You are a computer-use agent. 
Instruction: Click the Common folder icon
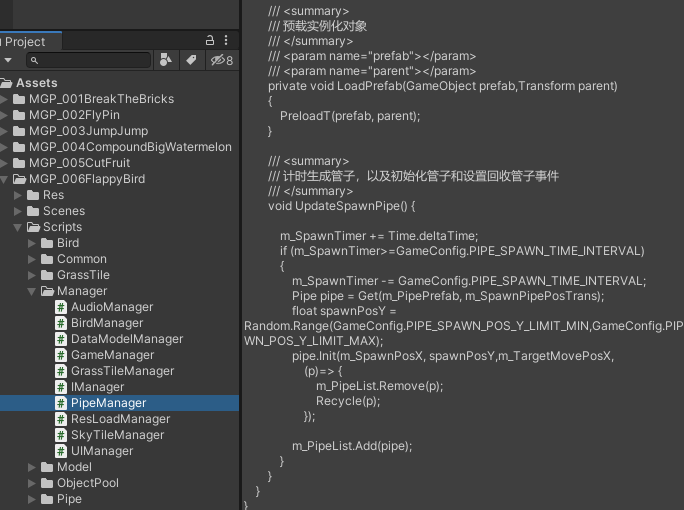click(x=47, y=259)
